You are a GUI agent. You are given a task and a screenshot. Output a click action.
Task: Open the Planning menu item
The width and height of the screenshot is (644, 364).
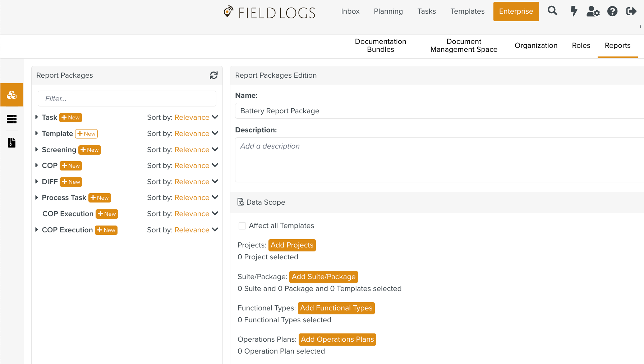388,12
